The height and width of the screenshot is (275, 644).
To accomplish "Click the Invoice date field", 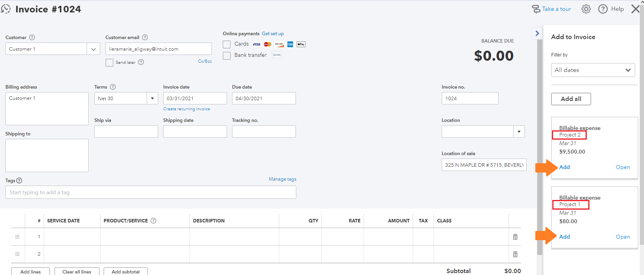I will 195,98.
